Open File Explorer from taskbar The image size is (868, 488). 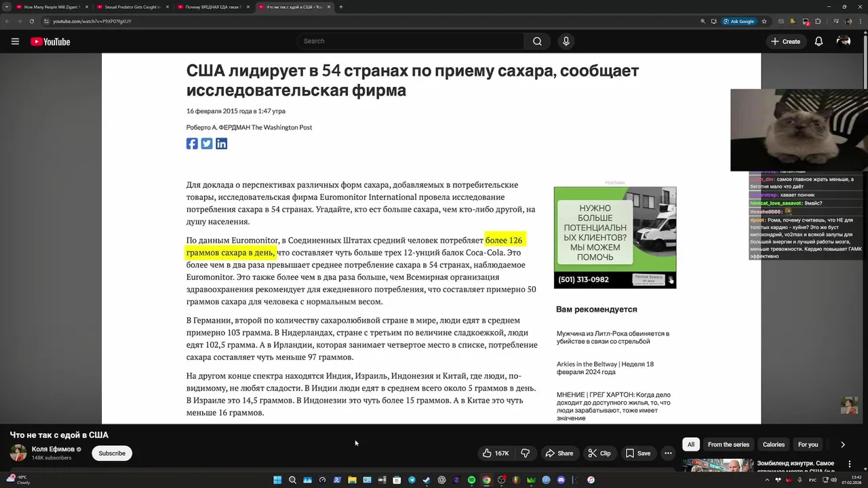point(352,480)
